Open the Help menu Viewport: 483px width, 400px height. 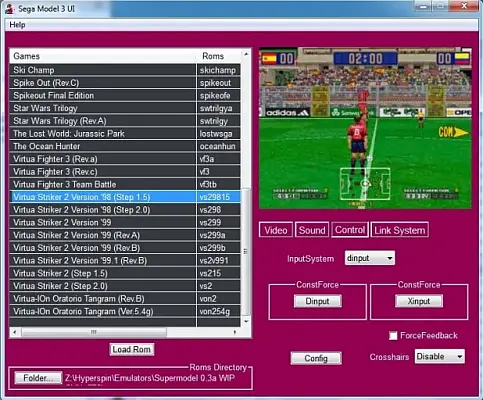(17, 25)
